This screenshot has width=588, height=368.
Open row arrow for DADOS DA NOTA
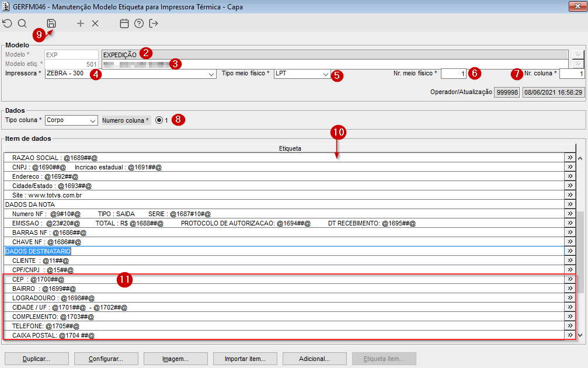pos(570,204)
